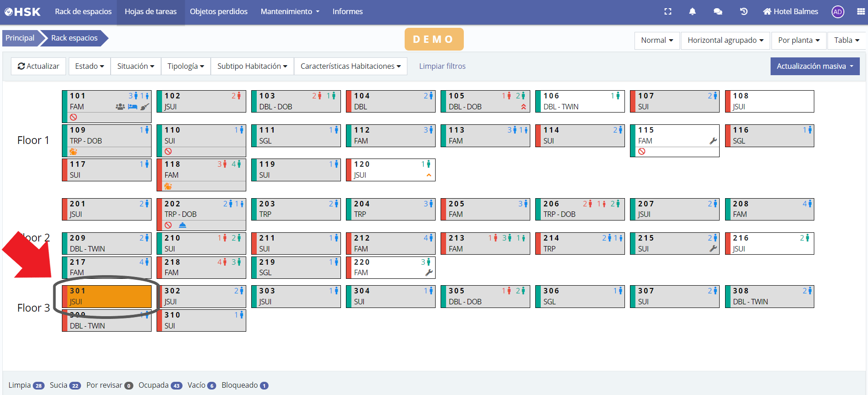Click the blocked icon in room 110
The width and height of the screenshot is (868, 395).
(x=168, y=152)
